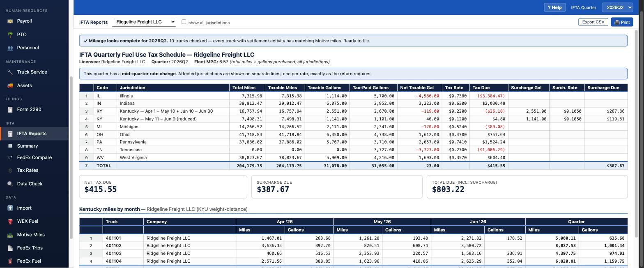The width and height of the screenshot is (644, 268).
Task: Select the Michigan jurisdiction row
Action: (x=353, y=127)
